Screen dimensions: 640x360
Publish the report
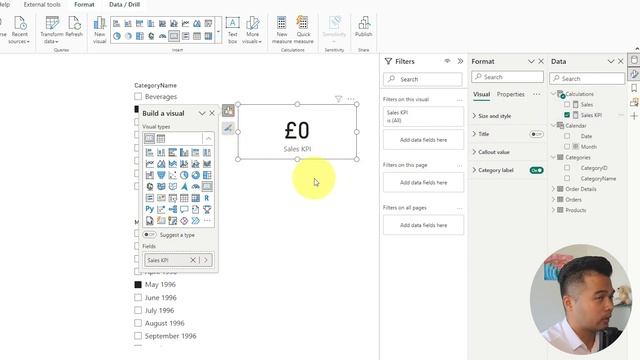point(363,27)
